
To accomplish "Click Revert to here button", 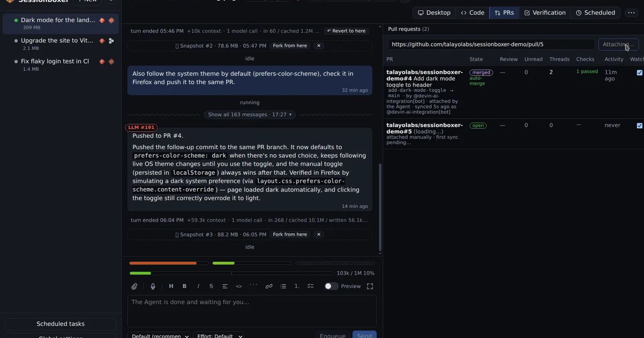I will point(346,31).
